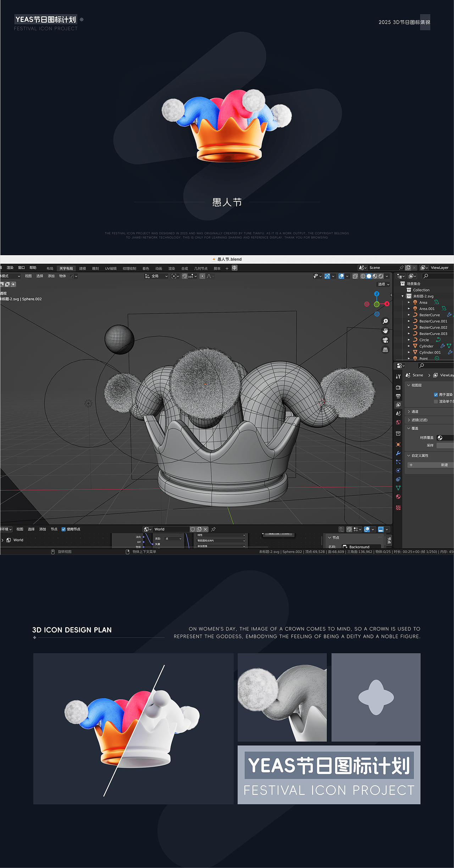This screenshot has width=454, height=868.
Task: Open the Modifier wrench properties tab
Action: coord(398,453)
